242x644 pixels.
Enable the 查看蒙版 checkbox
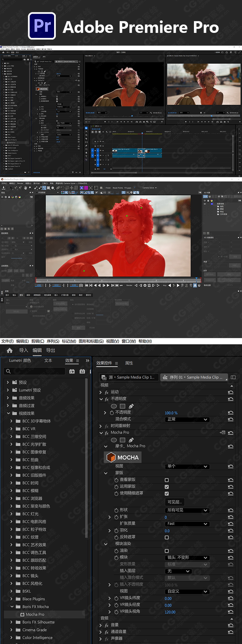[x=167, y=480]
